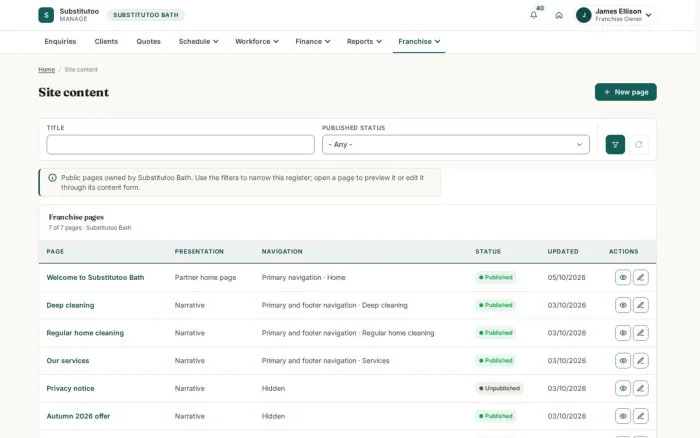Open the Our services page link

pos(67,360)
